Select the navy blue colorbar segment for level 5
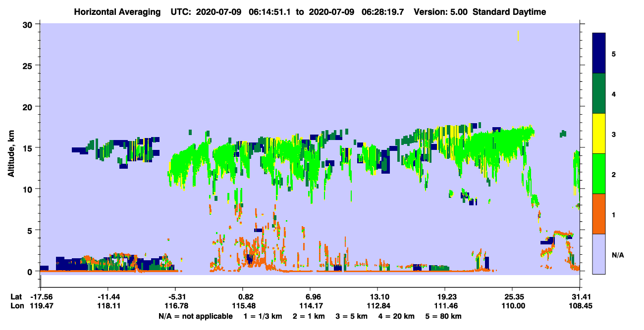This screenshot has height=330, width=644. click(599, 53)
